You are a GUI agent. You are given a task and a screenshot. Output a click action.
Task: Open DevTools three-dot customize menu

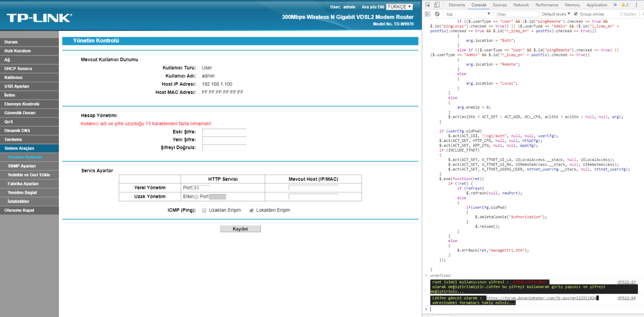click(x=636, y=5)
